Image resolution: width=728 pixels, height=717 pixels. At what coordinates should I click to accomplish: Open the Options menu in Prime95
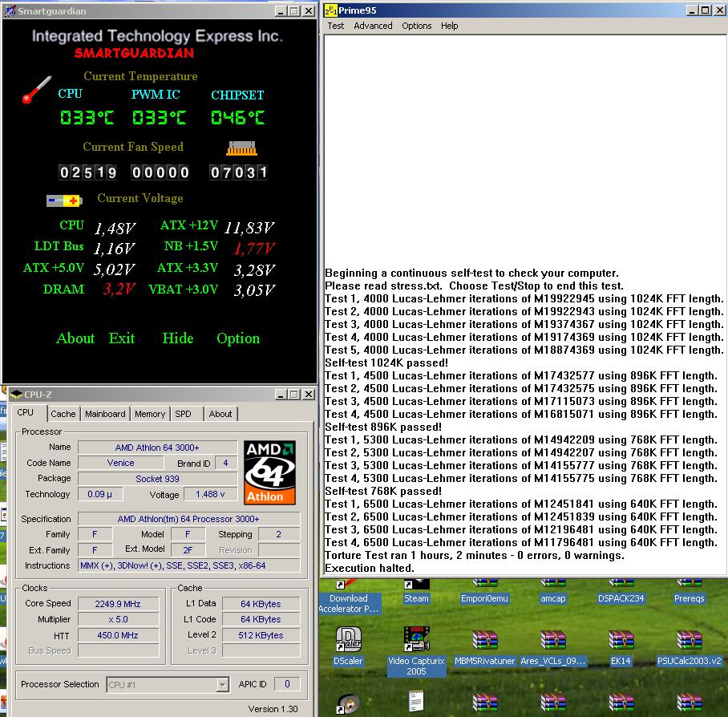(x=417, y=26)
